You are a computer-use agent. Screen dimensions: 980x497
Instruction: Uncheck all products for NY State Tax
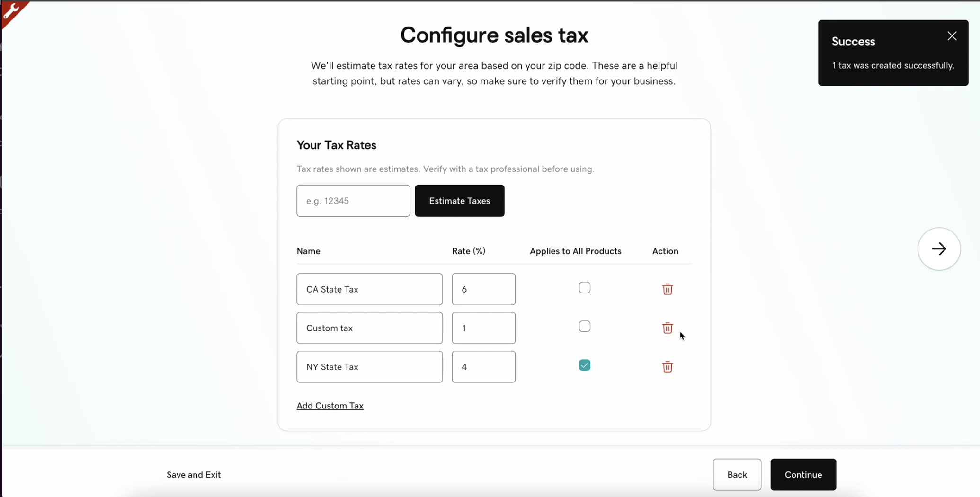(x=585, y=365)
